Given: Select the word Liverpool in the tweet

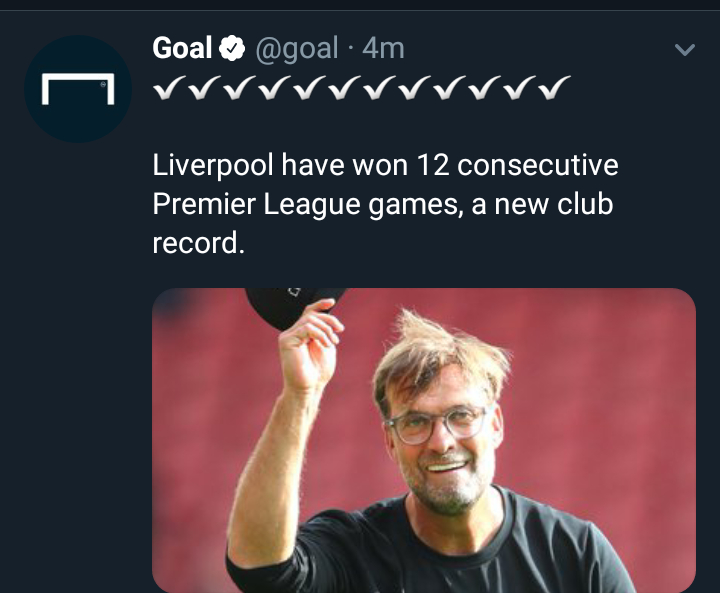Looking at the screenshot, I should tap(213, 165).
